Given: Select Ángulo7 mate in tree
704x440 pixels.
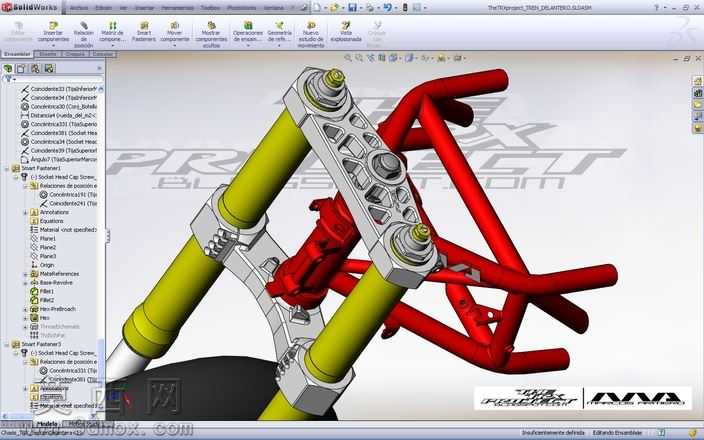Looking at the screenshot, I should click(x=59, y=159).
